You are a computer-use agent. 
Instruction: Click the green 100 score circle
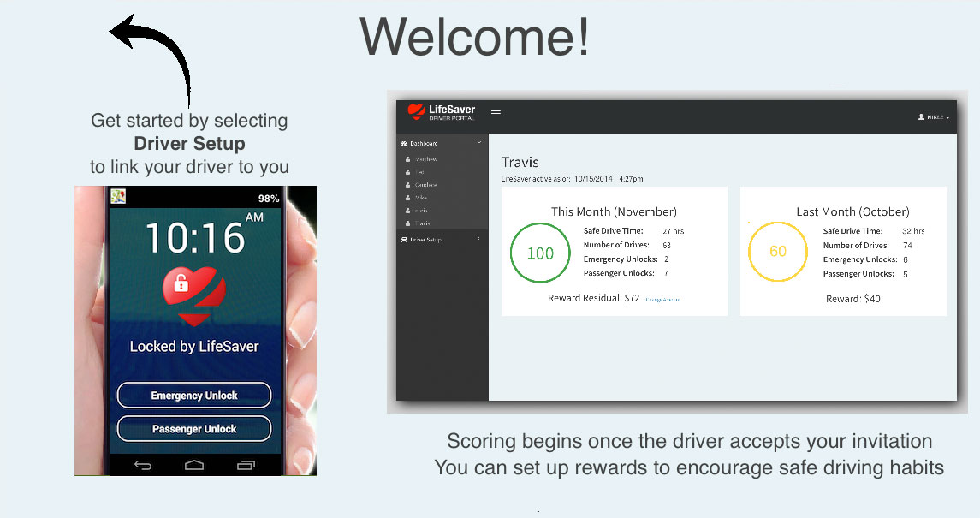click(x=540, y=253)
